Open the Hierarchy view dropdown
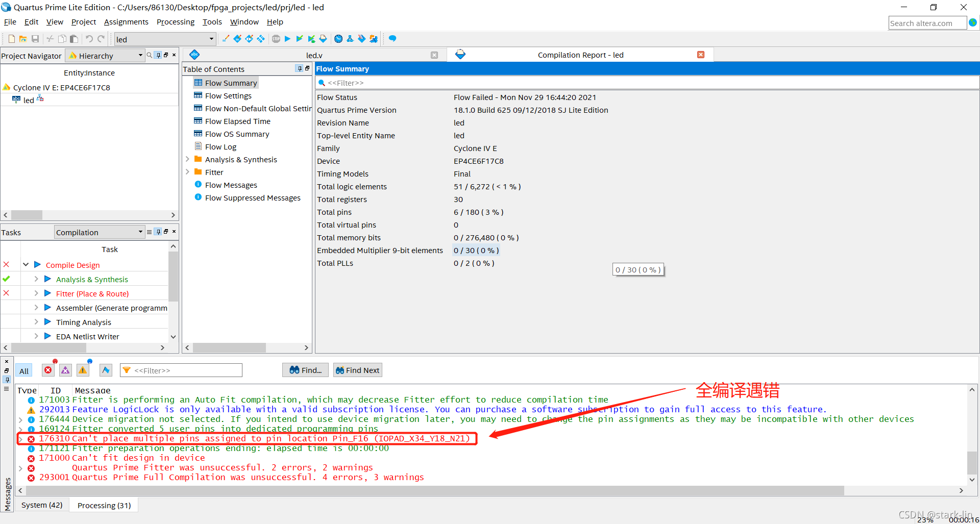This screenshot has width=980, height=524. pos(106,56)
